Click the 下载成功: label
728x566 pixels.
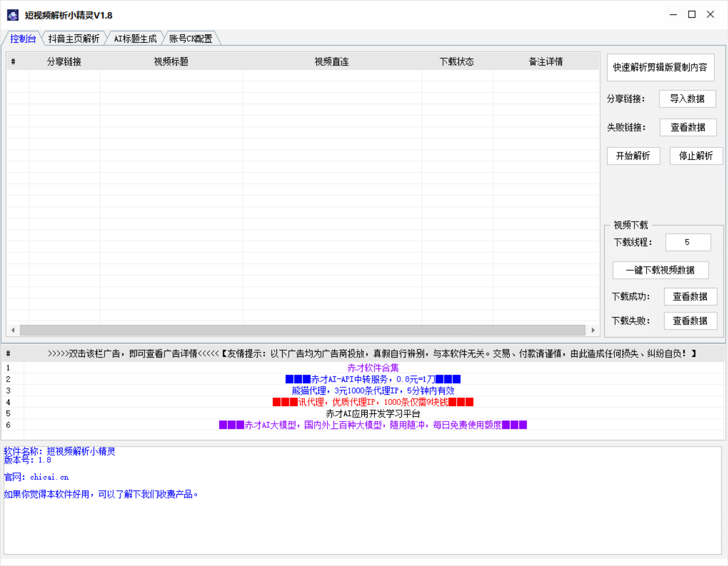630,296
